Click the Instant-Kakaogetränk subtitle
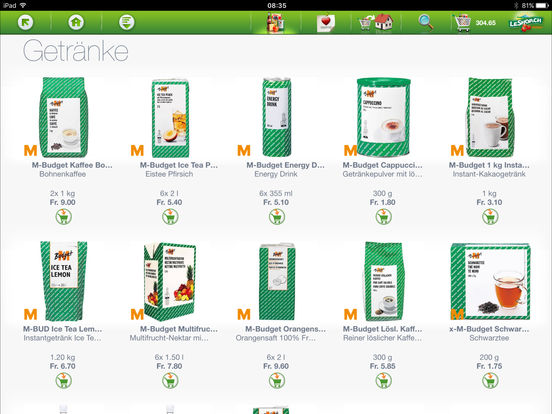This screenshot has width=552, height=414. (x=489, y=174)
